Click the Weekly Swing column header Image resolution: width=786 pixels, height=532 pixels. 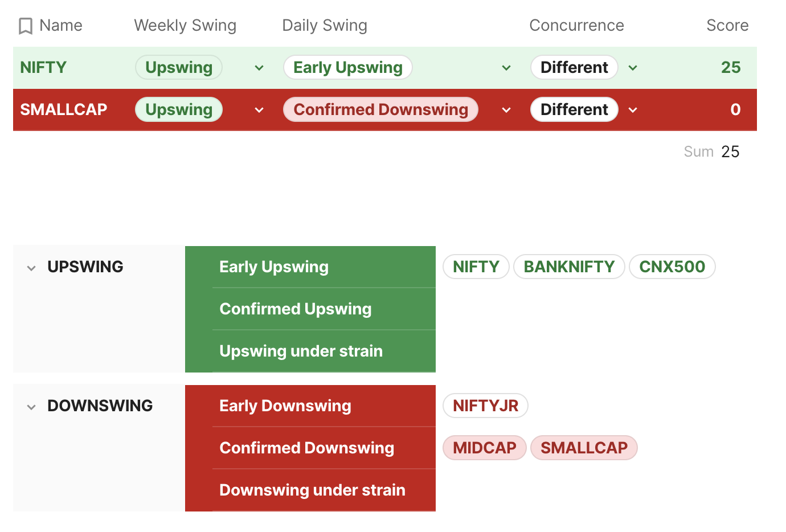[x=185, y=26]
